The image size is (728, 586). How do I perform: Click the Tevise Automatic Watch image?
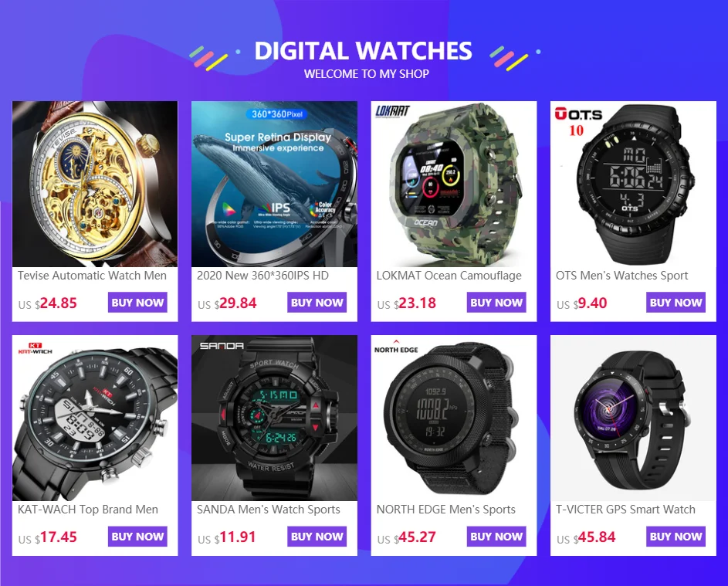95,184
